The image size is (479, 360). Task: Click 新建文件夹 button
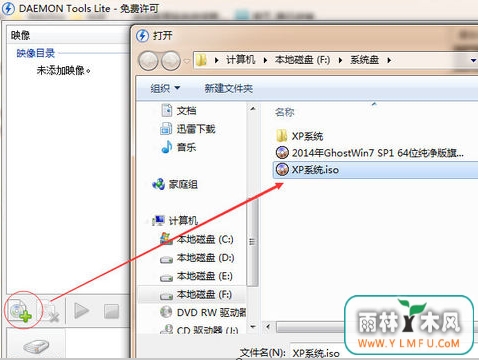[x=228, y=88]
